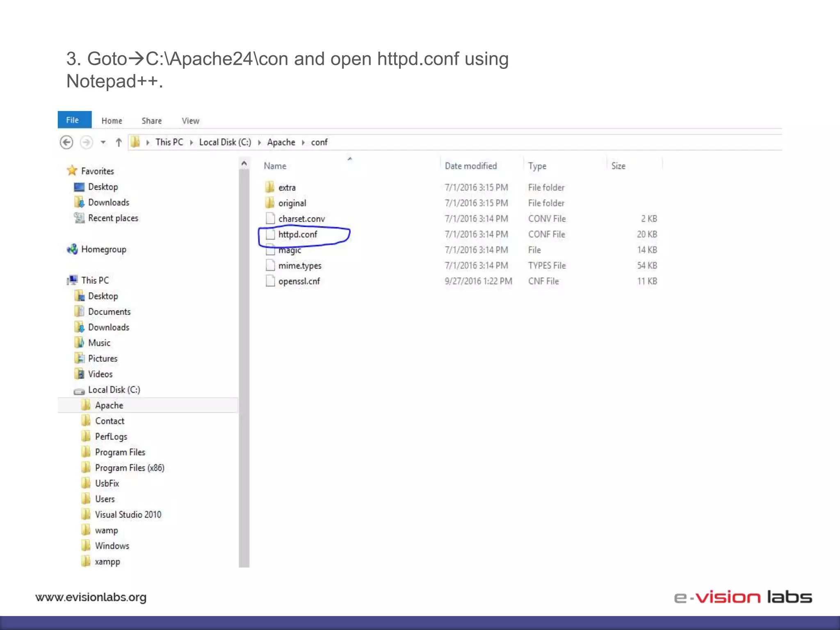
Task: Click the 9/27/2016 1:22 PM date cell
Action: point(478,281)
